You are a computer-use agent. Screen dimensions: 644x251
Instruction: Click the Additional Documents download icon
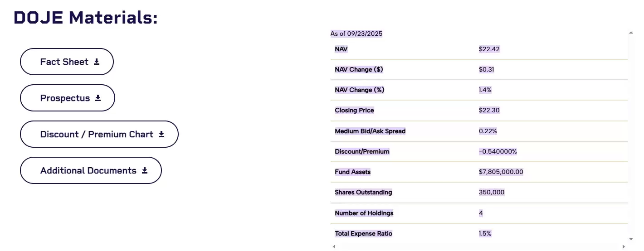coord(145,171)
